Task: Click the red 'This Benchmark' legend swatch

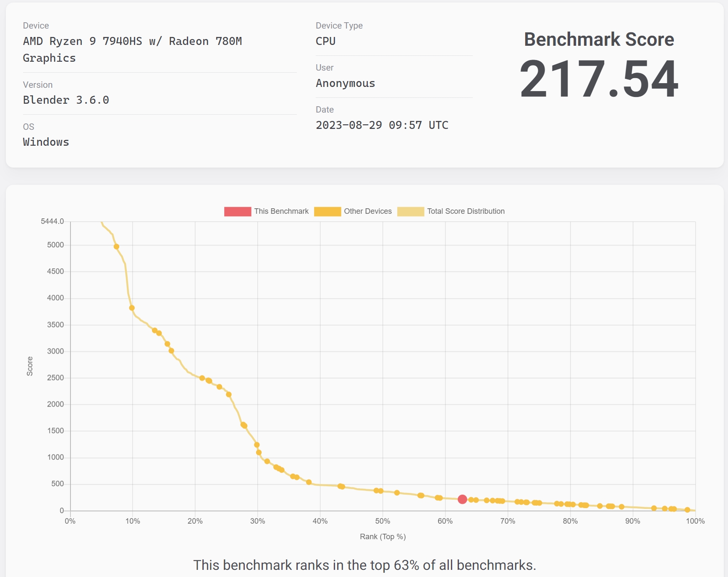Action: tap(238, 211)
